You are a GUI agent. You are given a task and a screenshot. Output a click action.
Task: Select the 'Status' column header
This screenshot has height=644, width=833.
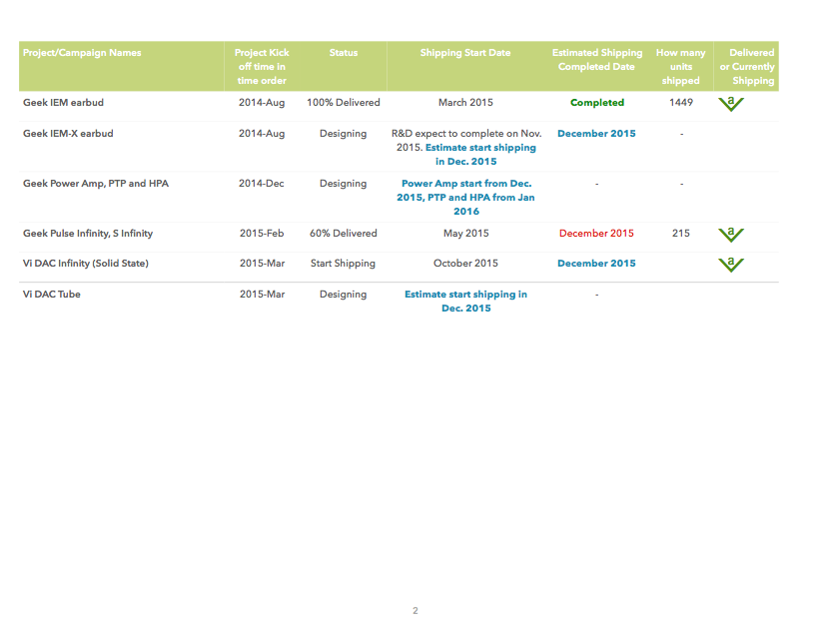344,53
